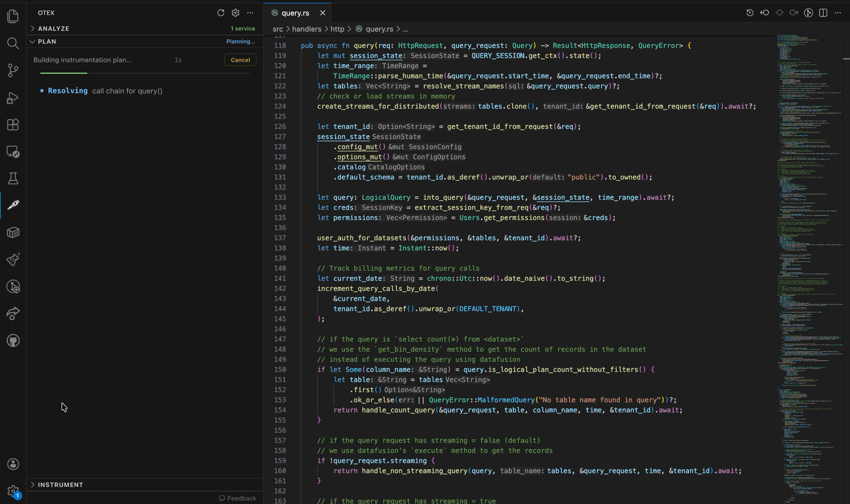The height and width of the screenshot is (504, 850).
Task: Open the Source Control view
Action: pyautogui.click(x=13, y=70)
